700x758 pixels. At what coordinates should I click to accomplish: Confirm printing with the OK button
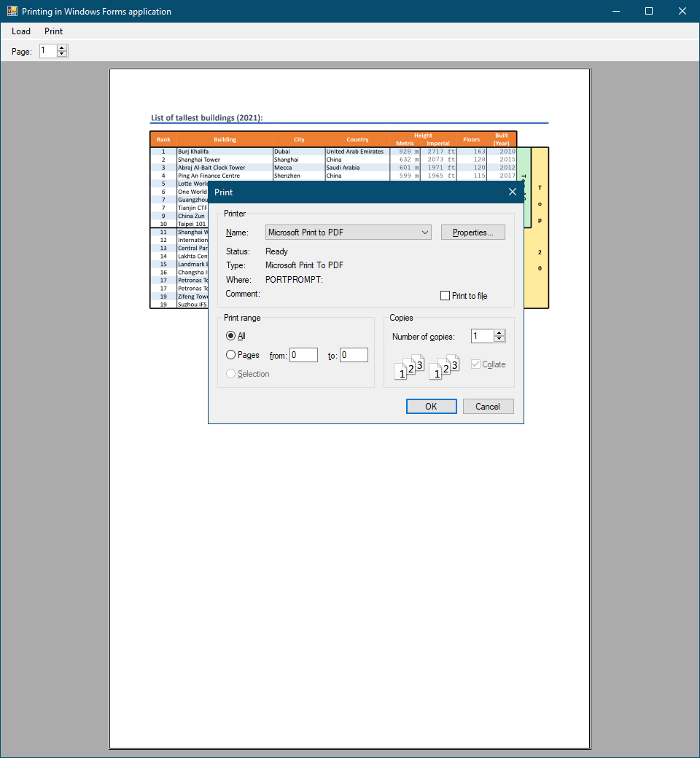431,406
